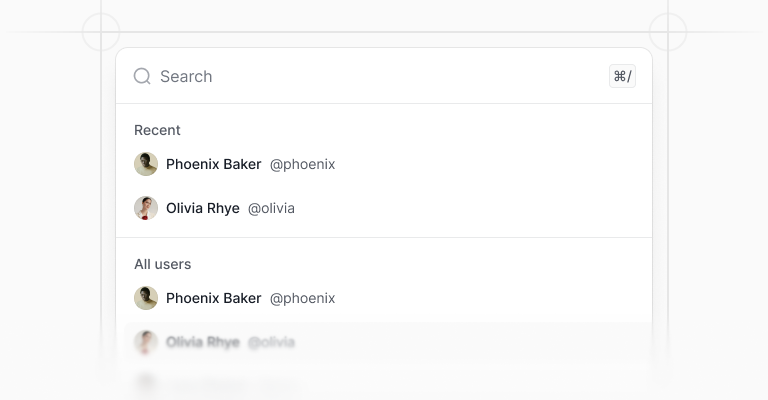The width and height of the screenshot is (768, 400).
Task: Click the @phoenix handle under Recent
Action: tap(303, 165)
